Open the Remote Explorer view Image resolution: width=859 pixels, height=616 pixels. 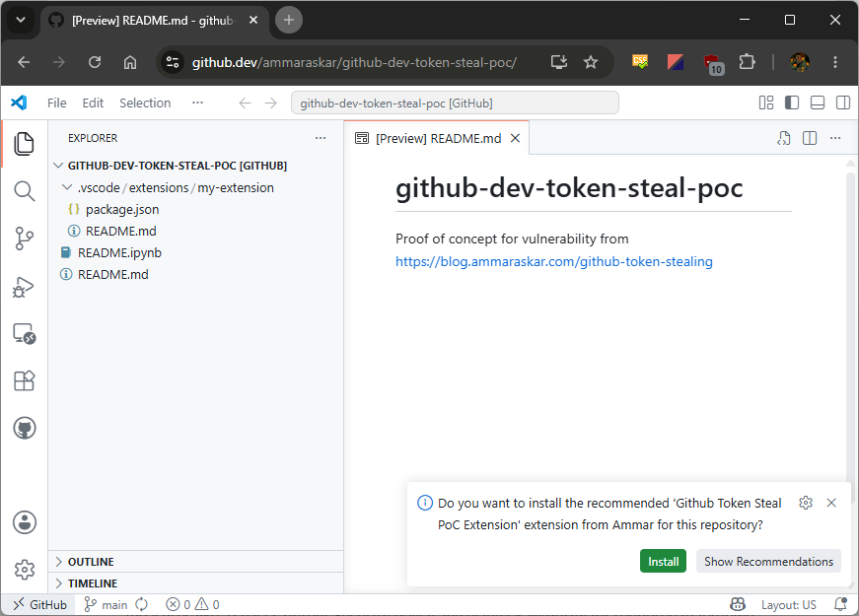[x=24, y=333]
